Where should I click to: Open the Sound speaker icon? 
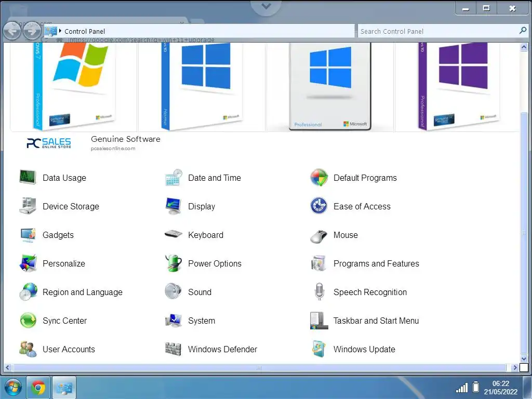(174, 291)
